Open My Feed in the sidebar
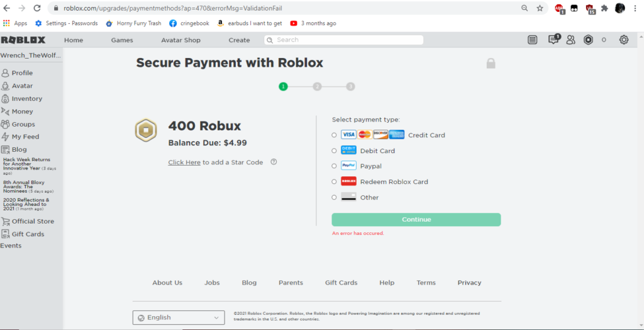644x330 pixels. click(x=20, y=137)
